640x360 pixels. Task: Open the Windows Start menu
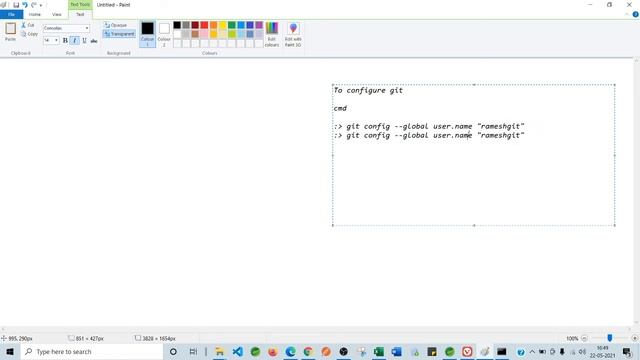tap(10, 351)
